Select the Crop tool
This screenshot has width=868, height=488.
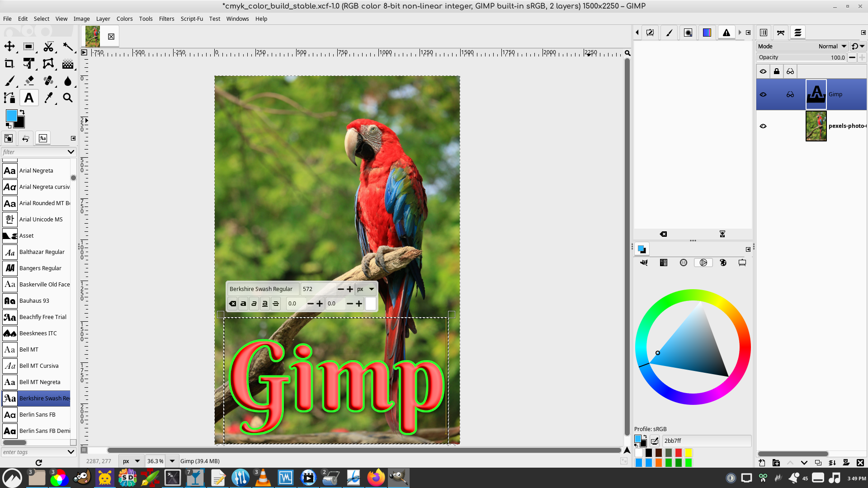9,64
